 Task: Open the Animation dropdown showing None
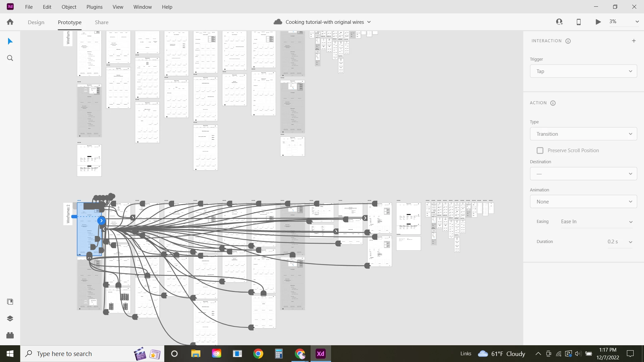583,201
